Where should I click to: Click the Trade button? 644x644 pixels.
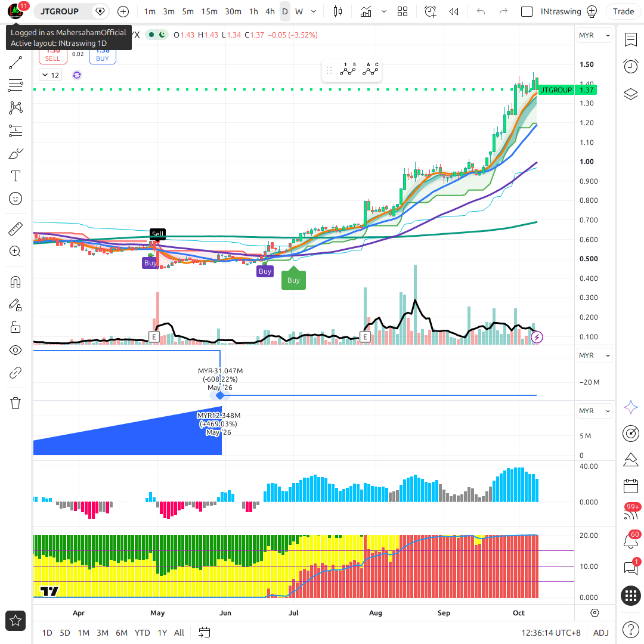click(623, 11)
